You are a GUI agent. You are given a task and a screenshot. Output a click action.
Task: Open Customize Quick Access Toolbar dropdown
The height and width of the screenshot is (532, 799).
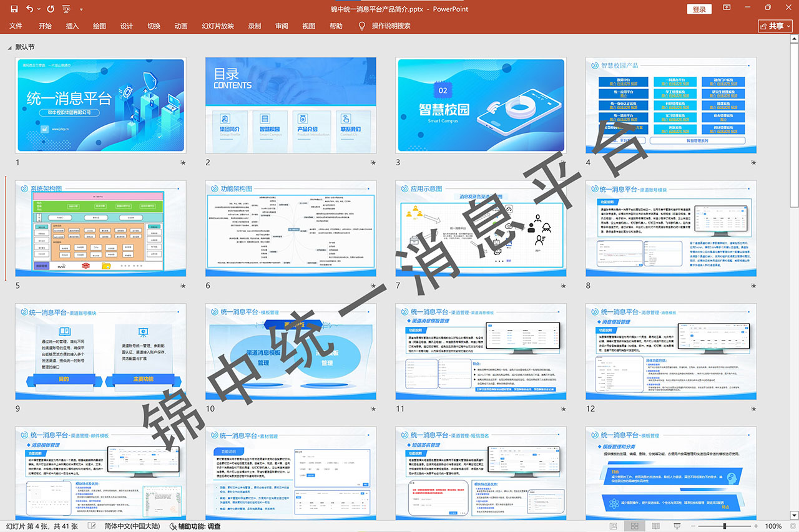coord(82,10)
